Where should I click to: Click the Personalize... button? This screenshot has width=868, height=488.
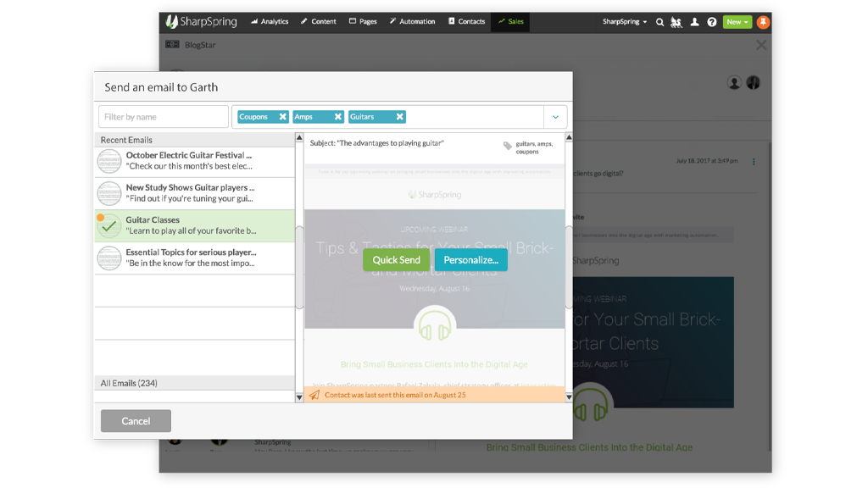point(471,260)
